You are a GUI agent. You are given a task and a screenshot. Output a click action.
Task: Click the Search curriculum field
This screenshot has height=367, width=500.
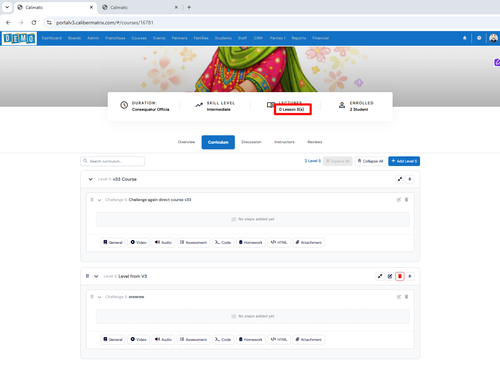click(x=113, y=161)
